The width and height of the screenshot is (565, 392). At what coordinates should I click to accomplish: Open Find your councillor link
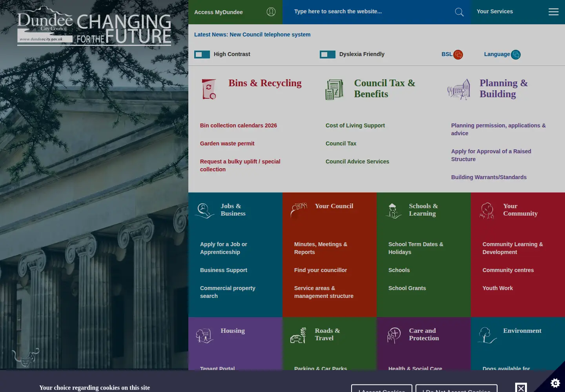pos(321,270)
